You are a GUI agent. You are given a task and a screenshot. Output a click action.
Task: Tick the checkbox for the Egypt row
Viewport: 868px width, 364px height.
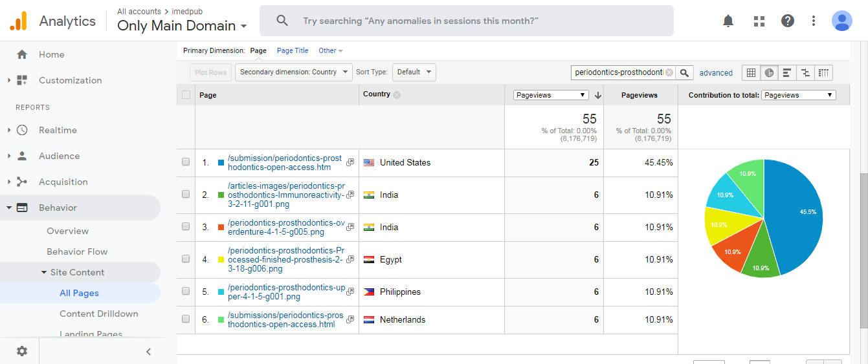[x=186, y=259]
